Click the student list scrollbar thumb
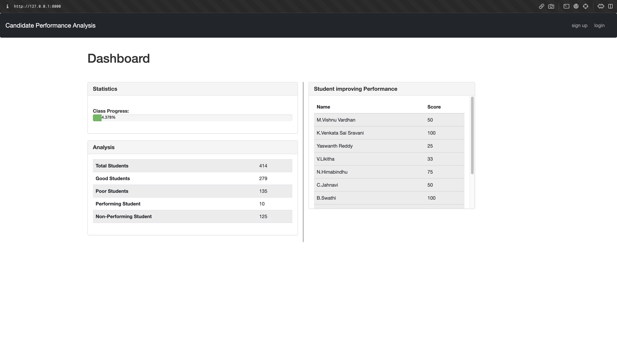The image size is (617, 364). click(x=472, y=135)
